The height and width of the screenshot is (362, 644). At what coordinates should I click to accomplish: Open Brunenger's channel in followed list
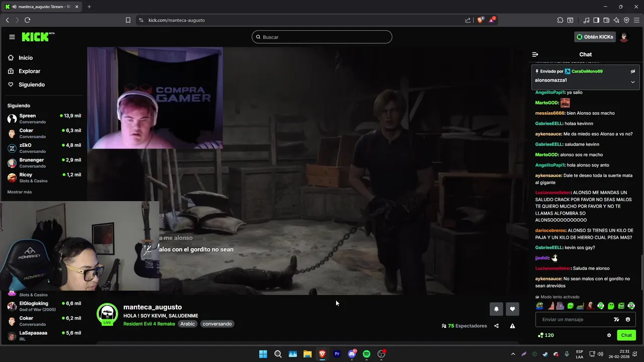(44, 163)
